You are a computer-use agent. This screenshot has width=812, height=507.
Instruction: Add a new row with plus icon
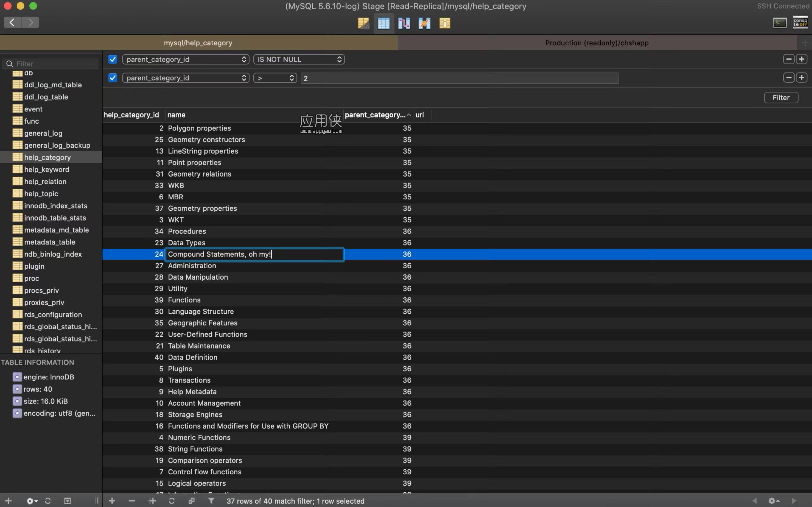112,501
